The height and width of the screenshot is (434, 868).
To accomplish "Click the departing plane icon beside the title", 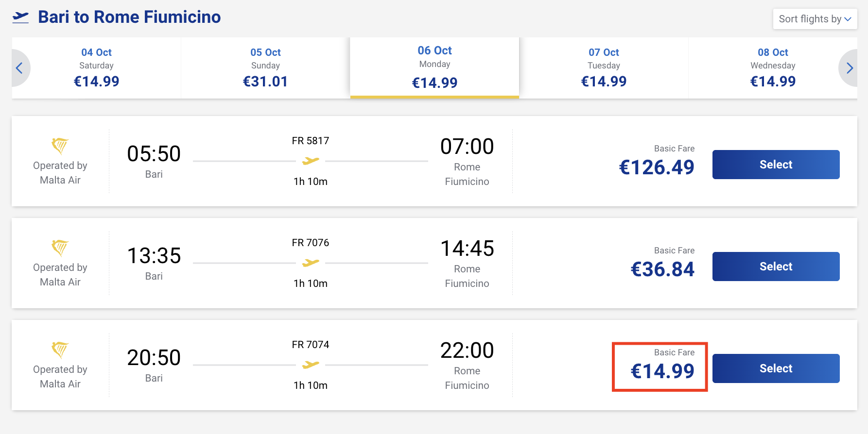I will point(20,17).
